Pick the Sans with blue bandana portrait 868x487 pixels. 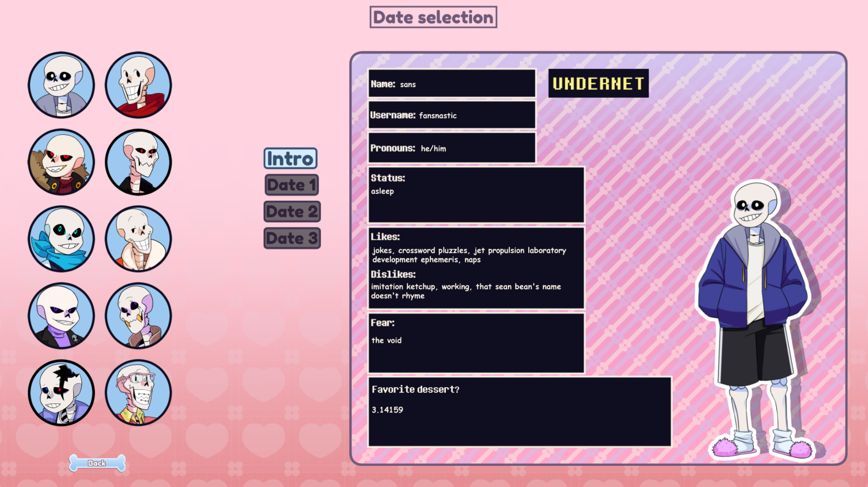point(61,239)
